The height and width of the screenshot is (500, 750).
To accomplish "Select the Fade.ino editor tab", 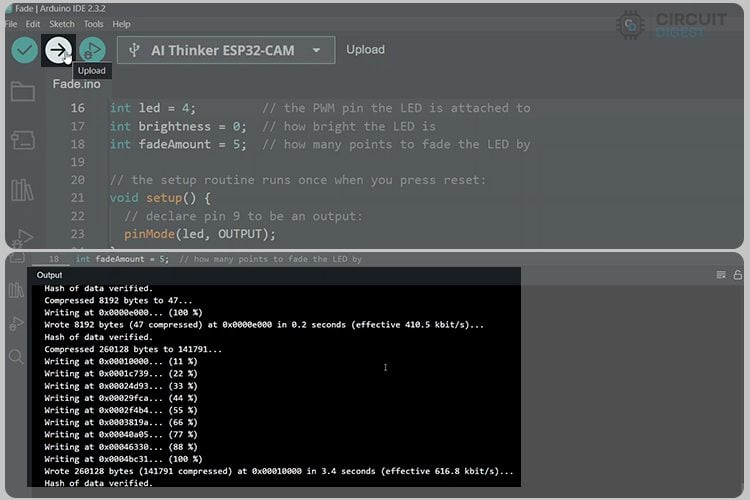I will coord(76,84).
